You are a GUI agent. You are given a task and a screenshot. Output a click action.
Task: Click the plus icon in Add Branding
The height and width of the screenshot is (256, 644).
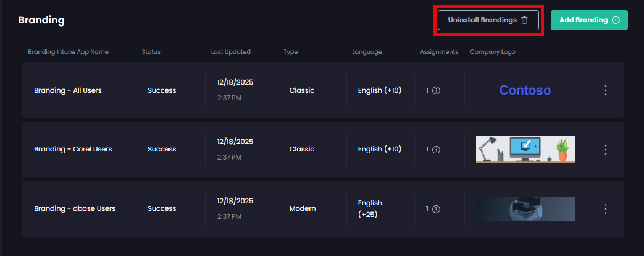[616, 20]
